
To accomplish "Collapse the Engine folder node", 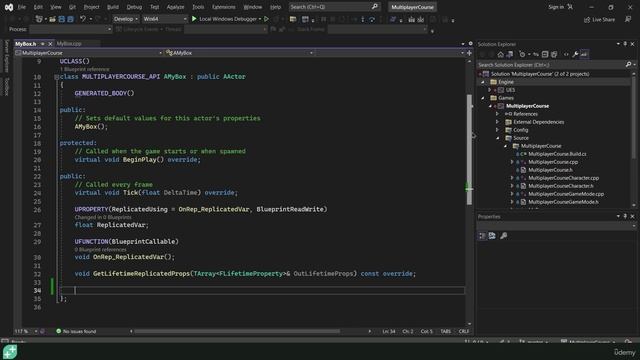I will point(482,82).
